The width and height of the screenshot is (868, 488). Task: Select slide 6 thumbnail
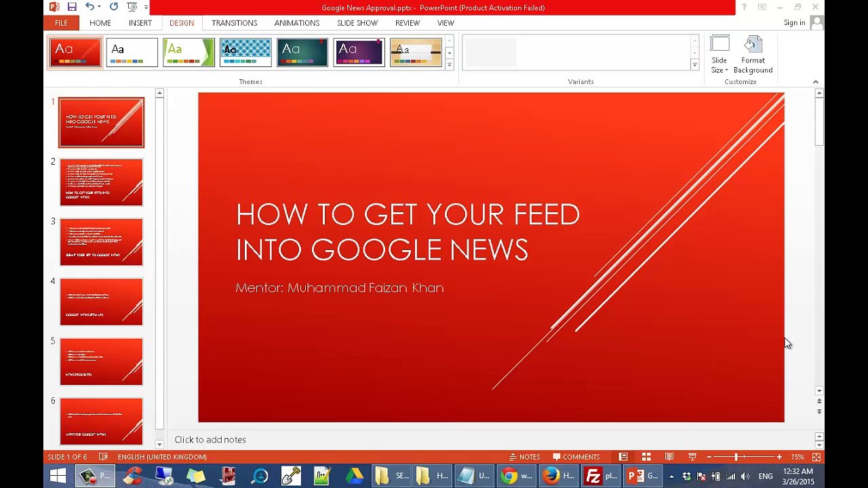point(101,421)
